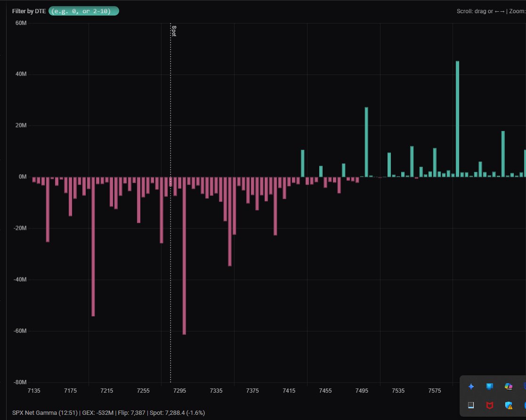The width and height of the screenshot is (526, 420).
Task: Select the green gamma bar at 7550 strike
Action: 412,162
